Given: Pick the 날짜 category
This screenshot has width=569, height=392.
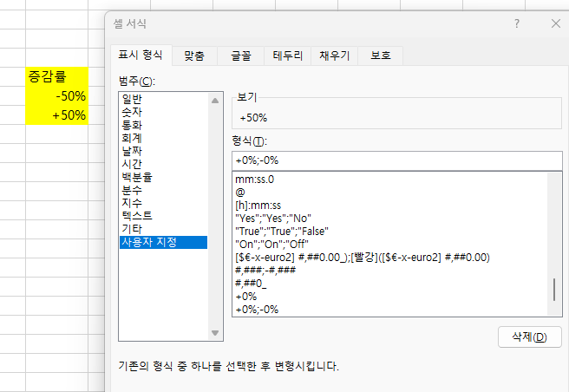Looking at the screenshot, I should [163, 152].
